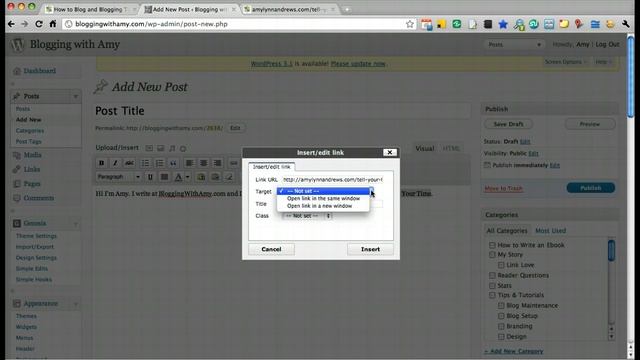Image resolution: width=640 pixels, height=360 pixels.
Task: Cancel the Insert/edit link dialog
Action: pos(271,249)
